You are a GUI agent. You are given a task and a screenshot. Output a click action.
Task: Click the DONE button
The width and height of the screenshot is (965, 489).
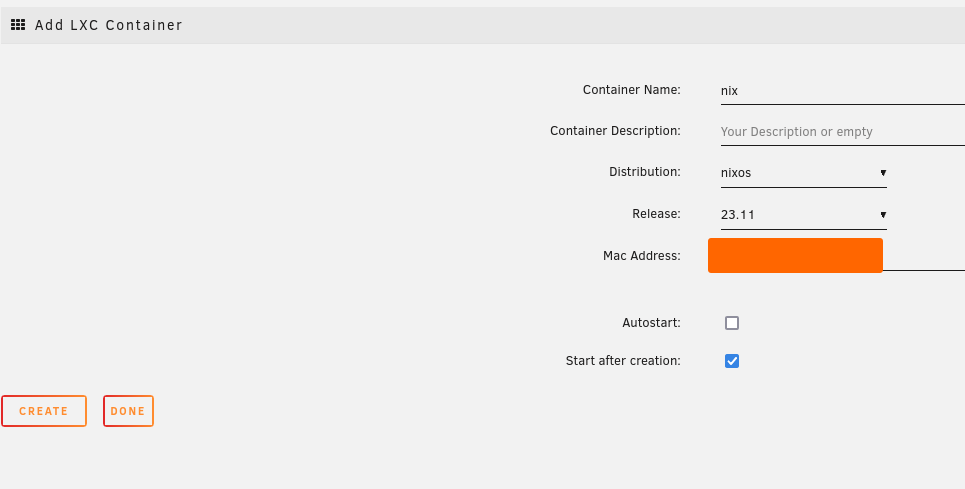pyautogui.click(x=128, y=411)
